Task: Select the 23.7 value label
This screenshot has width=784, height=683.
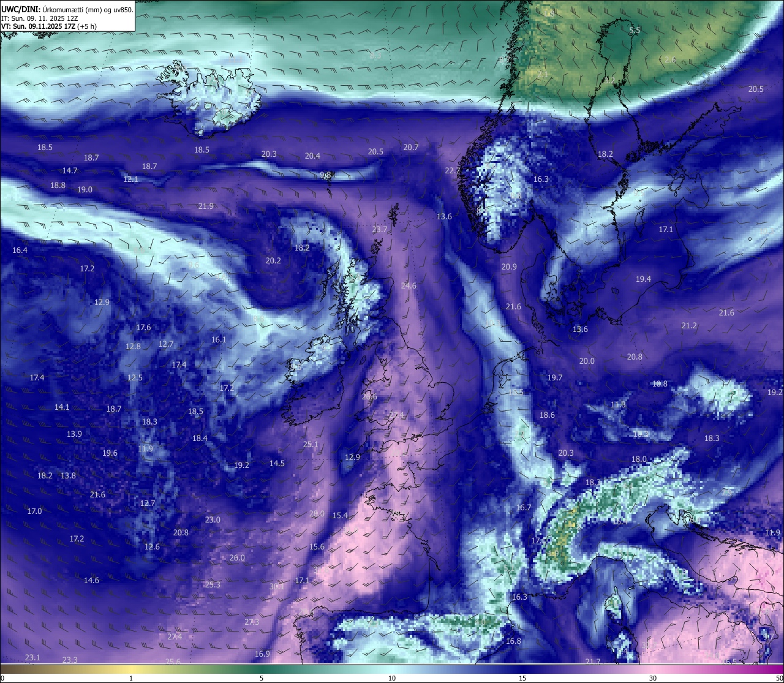Action: point(380,229)
